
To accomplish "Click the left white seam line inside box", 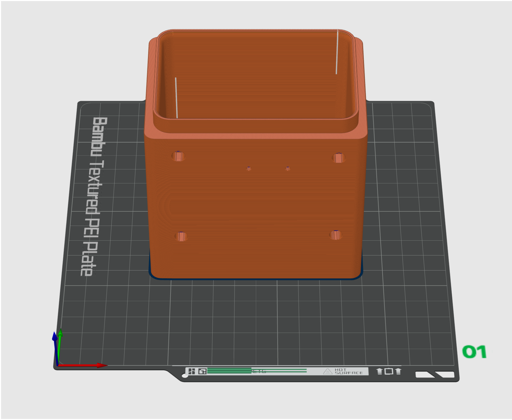I will point(176,98).
